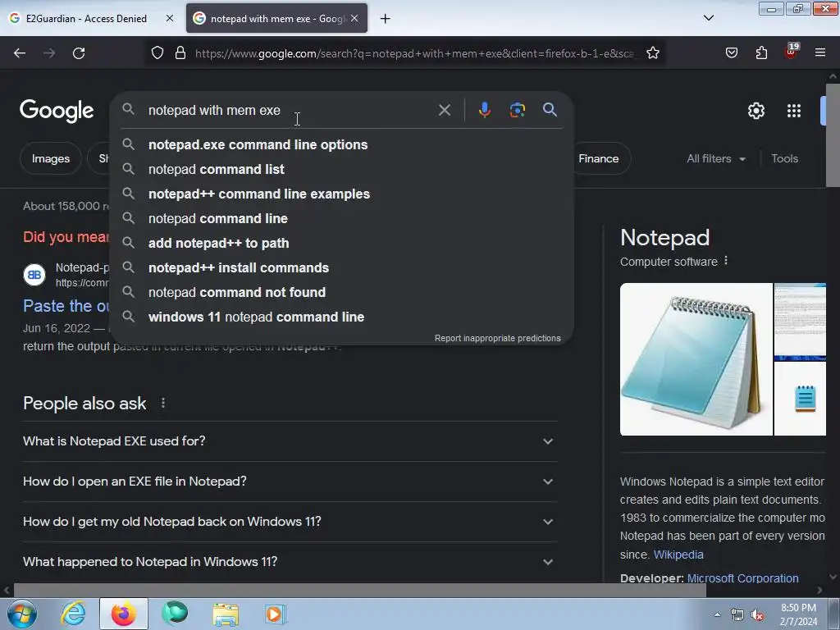Choose suggestion notepad++ install commands

pyautogui.click(x=341, y=268)
